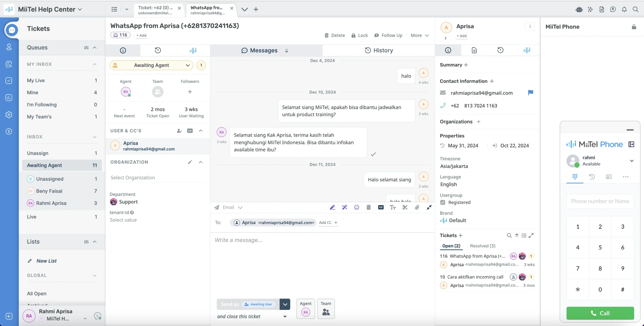Click the Follow Up button

tap(388, 35)
